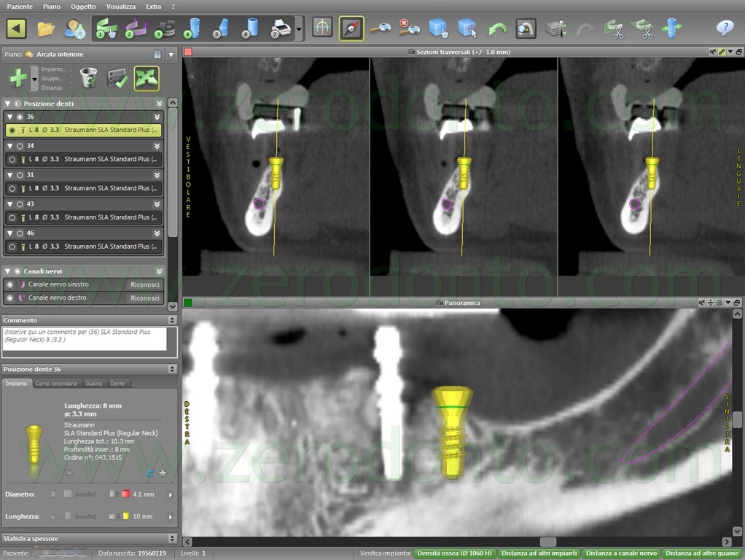
Task: Open the Visualizza menu
Action: [x=121, y=6]
